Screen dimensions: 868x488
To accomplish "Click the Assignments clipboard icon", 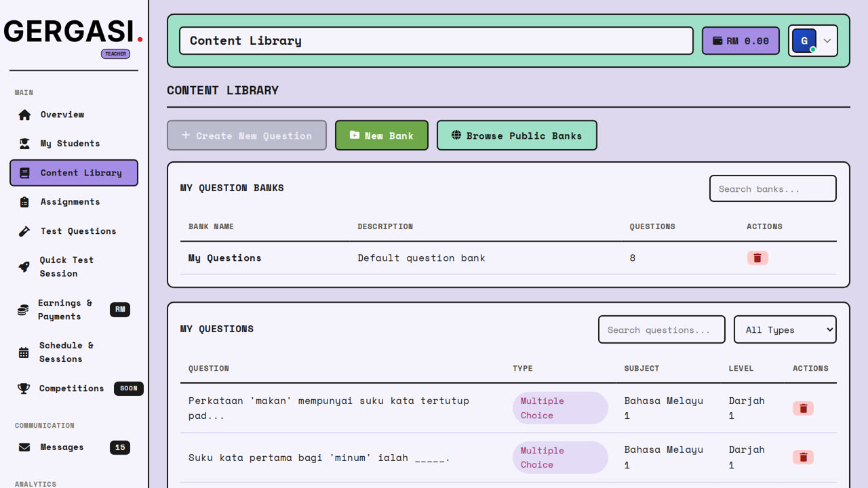I will click(x=24, y=202).
